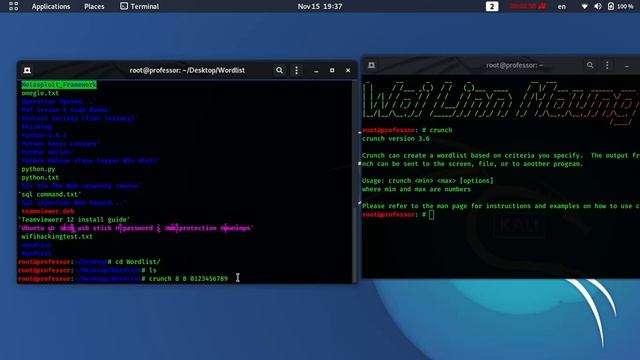Click the red recording timer indicator
Screen dimensions: 640x360
[527, 6]
